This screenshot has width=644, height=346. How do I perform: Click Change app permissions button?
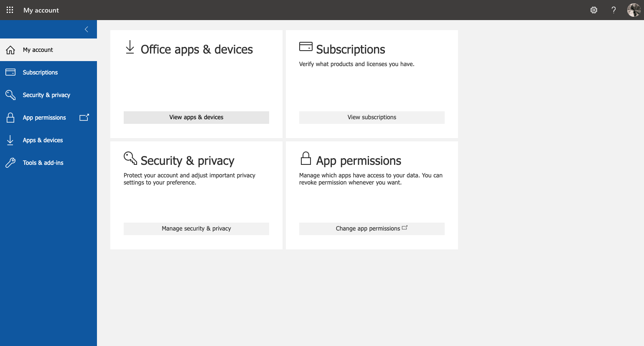[372, 229]
